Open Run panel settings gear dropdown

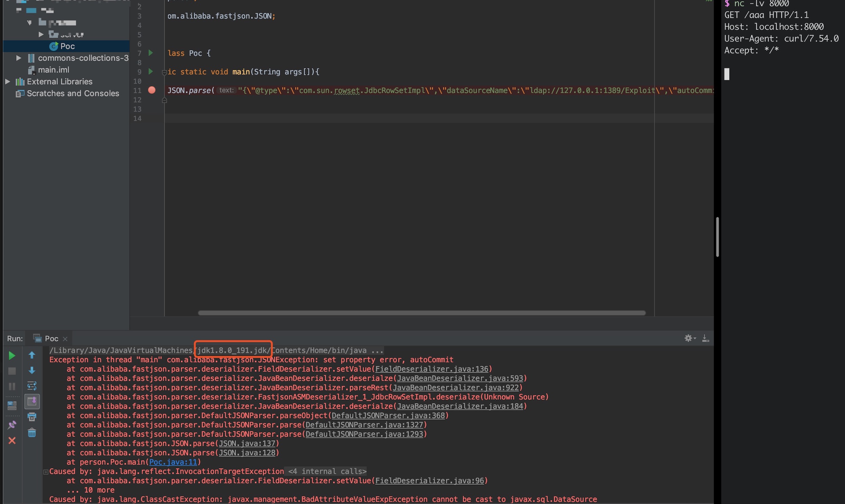(x=690, y=338)
